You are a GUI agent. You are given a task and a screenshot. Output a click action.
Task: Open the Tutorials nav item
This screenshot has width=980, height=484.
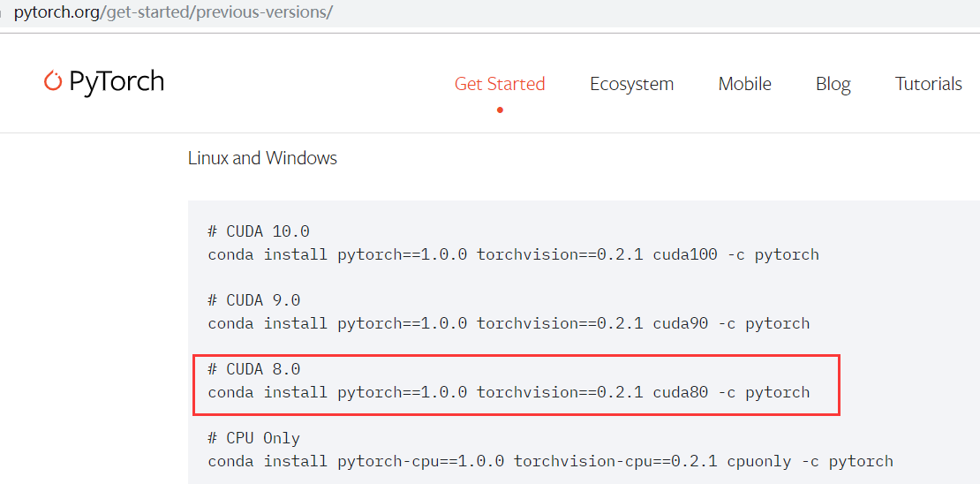928,84
